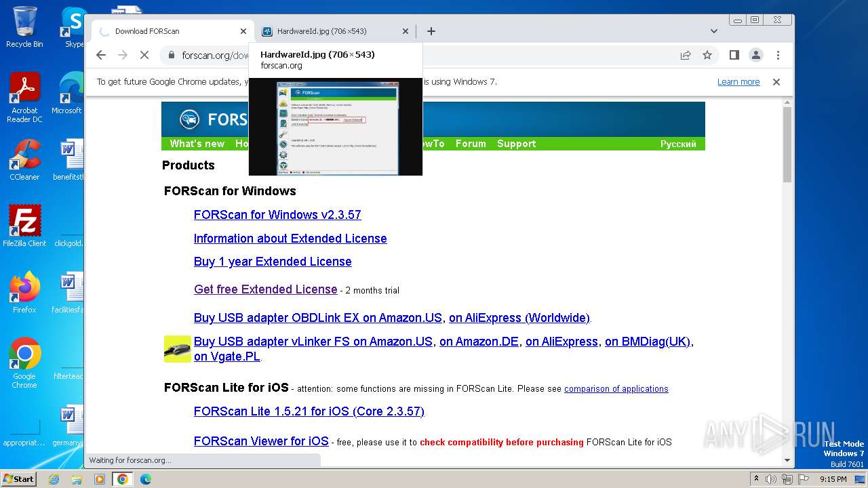Click the volume tray icon
Image resolution: width=868 pixels, height=488 pixels.
pos(771,479)
